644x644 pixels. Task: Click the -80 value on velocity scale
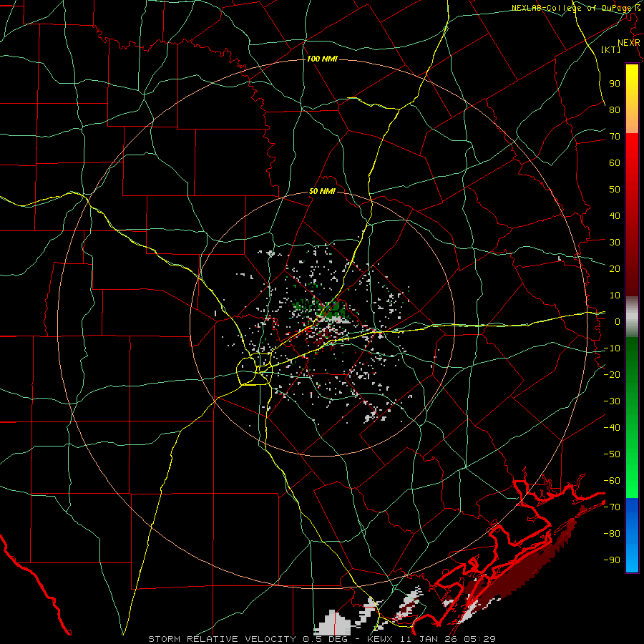point(612,534)
